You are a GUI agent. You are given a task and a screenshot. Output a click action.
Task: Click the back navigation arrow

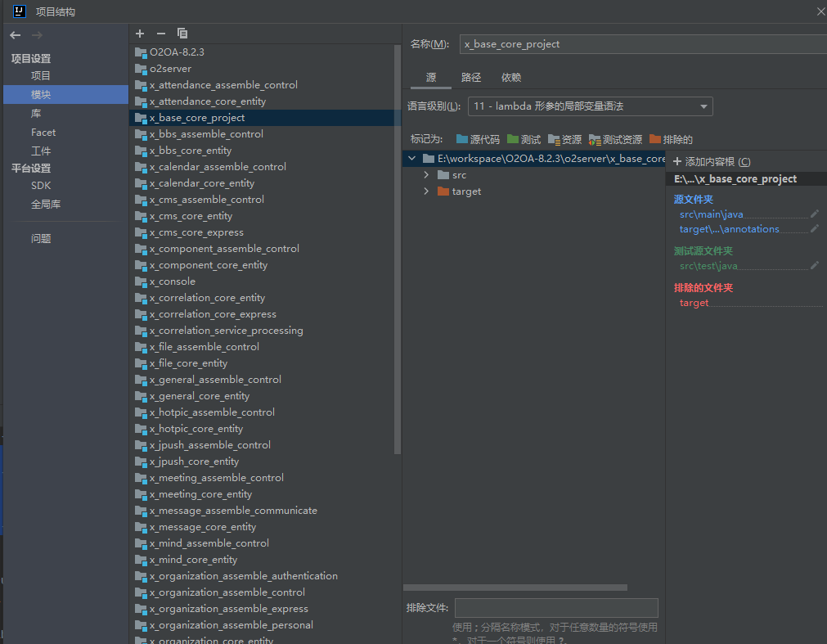(x=16, y=35)
